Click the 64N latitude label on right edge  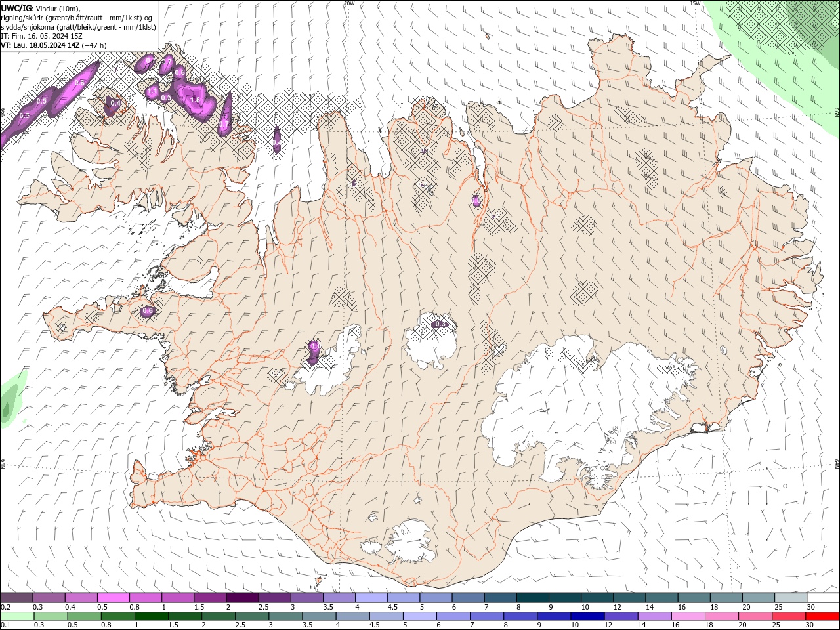point(837,463)
